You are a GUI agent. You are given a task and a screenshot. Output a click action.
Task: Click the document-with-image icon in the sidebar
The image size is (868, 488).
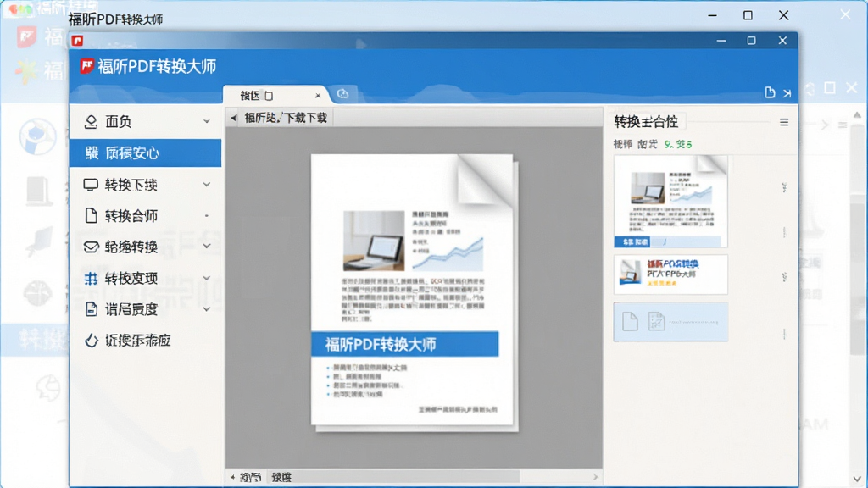tap(92, 309)
